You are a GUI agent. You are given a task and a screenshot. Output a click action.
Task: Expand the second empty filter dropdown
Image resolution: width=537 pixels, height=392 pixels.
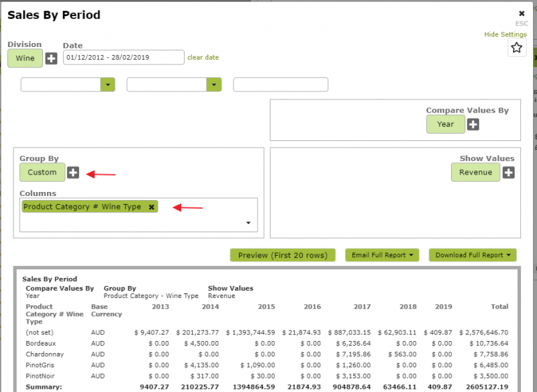click(213, 84)
